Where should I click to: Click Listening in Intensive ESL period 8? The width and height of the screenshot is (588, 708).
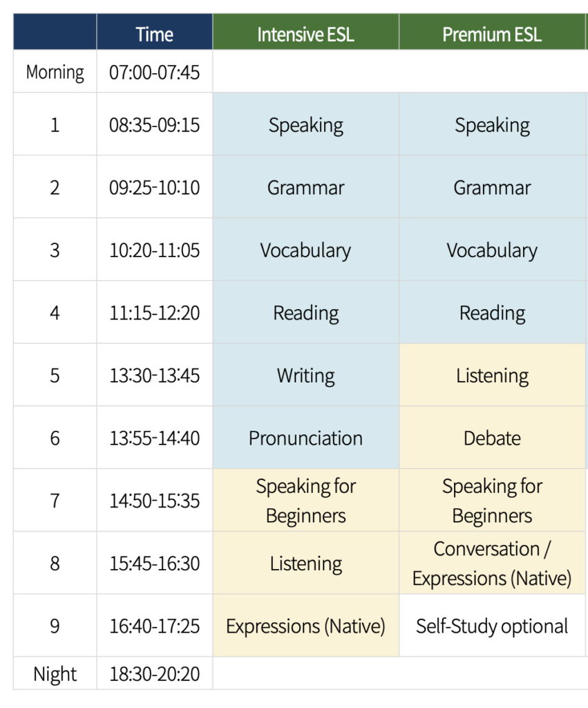[x=305, y=563]
